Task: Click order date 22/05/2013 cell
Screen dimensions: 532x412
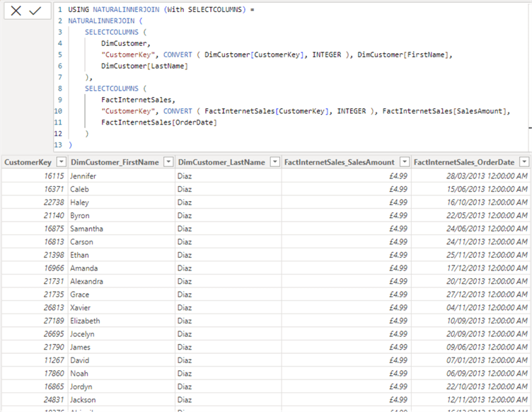Action: click(x=470, y=215)
